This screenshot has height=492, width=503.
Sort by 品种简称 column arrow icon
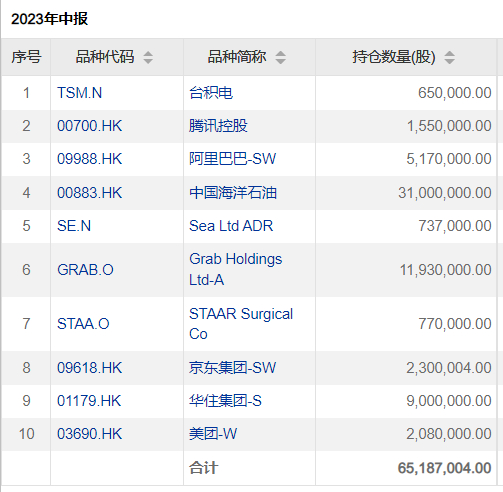coord(280,57)
